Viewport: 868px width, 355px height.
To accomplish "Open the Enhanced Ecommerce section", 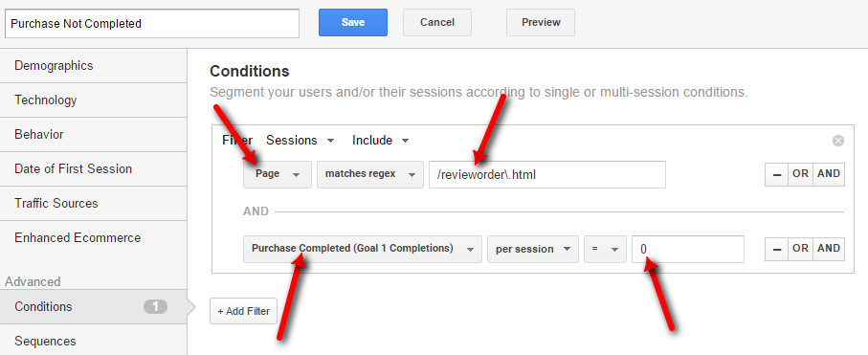I will click(x=94, y=238).
